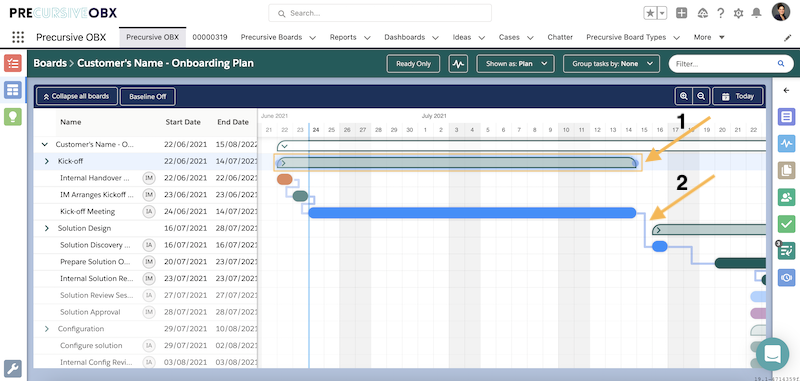Open the checklist panel icon with badge

pyautogui.click(x=786, y=250)
